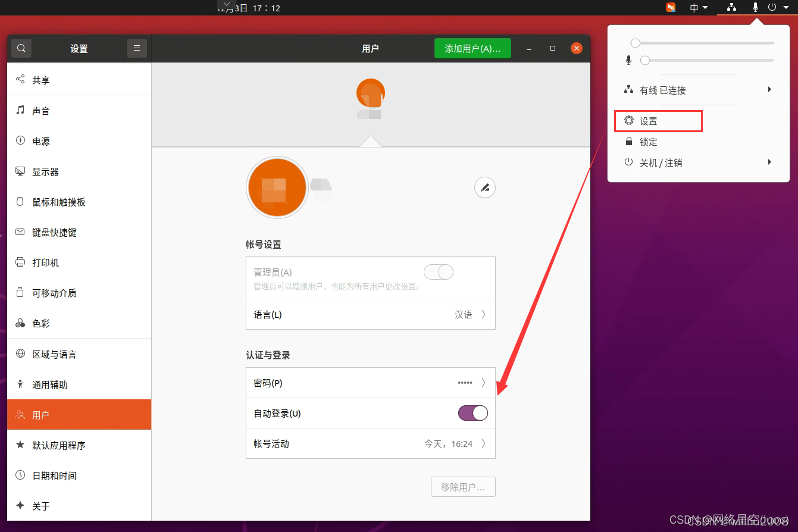Click the search icon in Settings header

pos(21,48)
